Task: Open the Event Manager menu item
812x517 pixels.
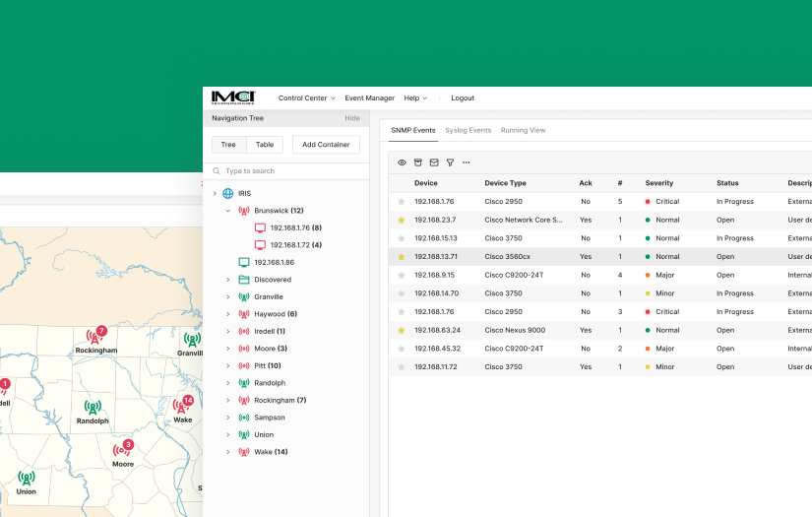Action: pos(369,98)
